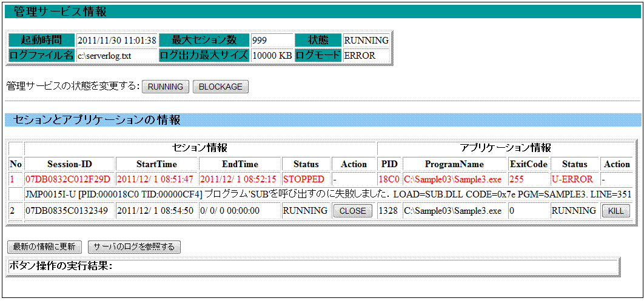Refresh with the 最新の情報に更新 button
Image resolution: width=644 pixels, height=301 pixels.
45,246
